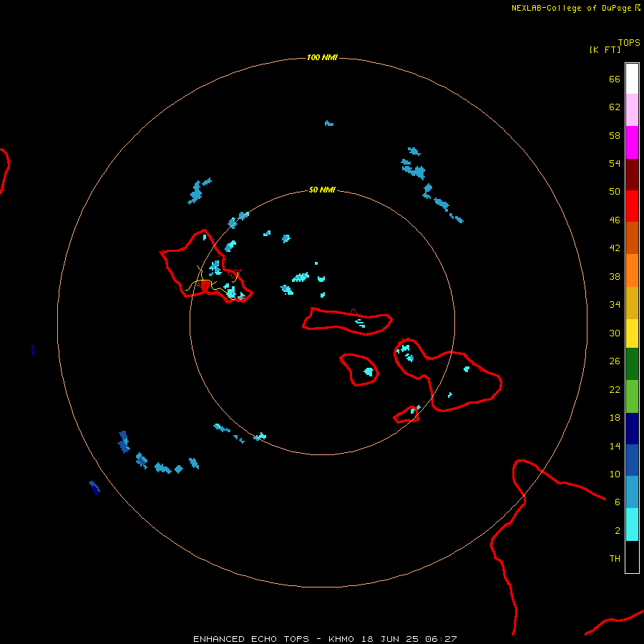Click the [K FT] units label
644x644 pixels.
coord(605,49)
